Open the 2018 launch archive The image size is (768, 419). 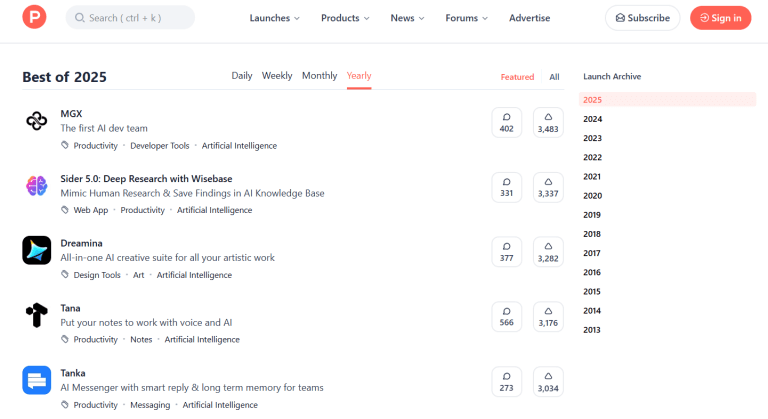coord(592,234)
